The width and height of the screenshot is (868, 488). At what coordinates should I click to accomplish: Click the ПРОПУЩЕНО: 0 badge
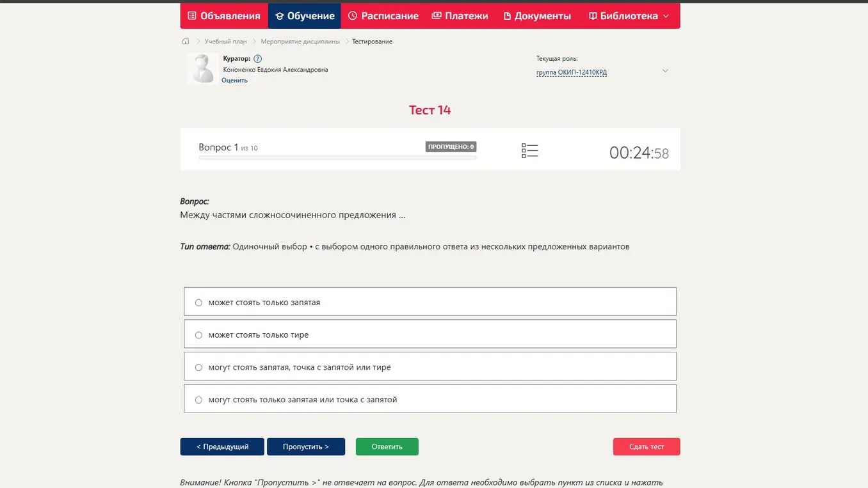click(x=451, y=146)
